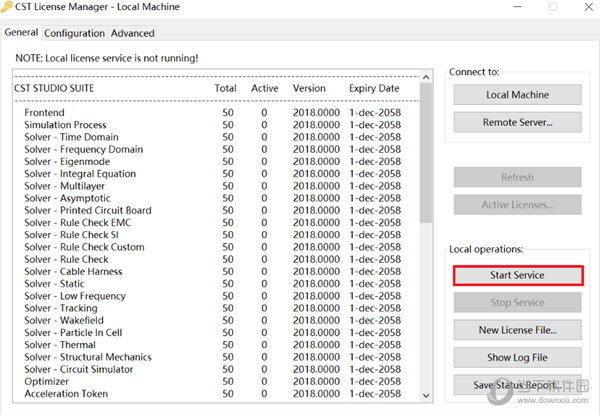
Task: Select Solver - Circuit Simulator row
Action: tap(212, 369)
